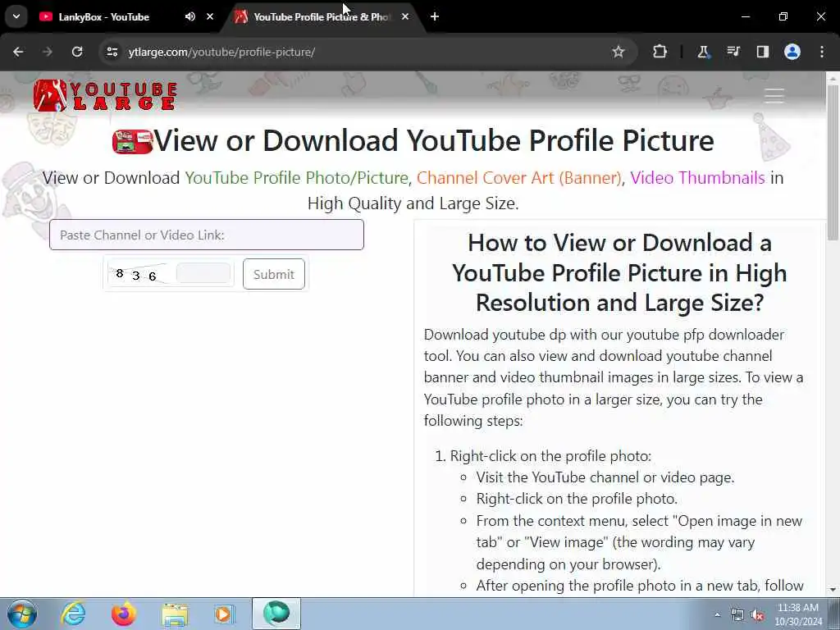The image size is (840, 630).
Task: Restore down the browser window
Action: point(783,16)
